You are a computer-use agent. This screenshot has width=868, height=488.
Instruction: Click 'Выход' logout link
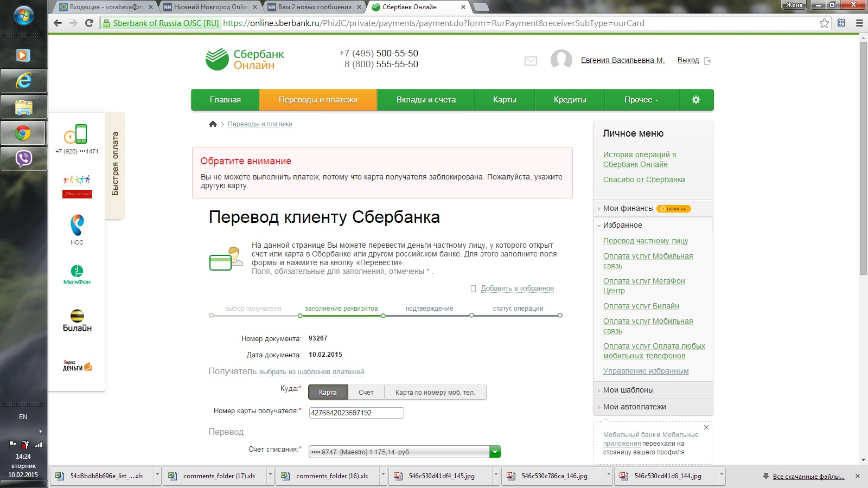coord(688,60)
